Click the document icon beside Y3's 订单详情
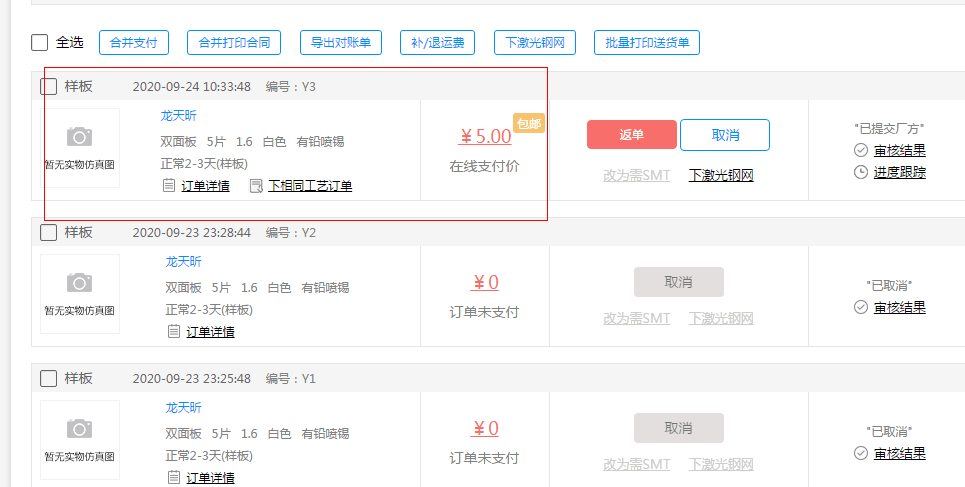 tap(169, 185)
